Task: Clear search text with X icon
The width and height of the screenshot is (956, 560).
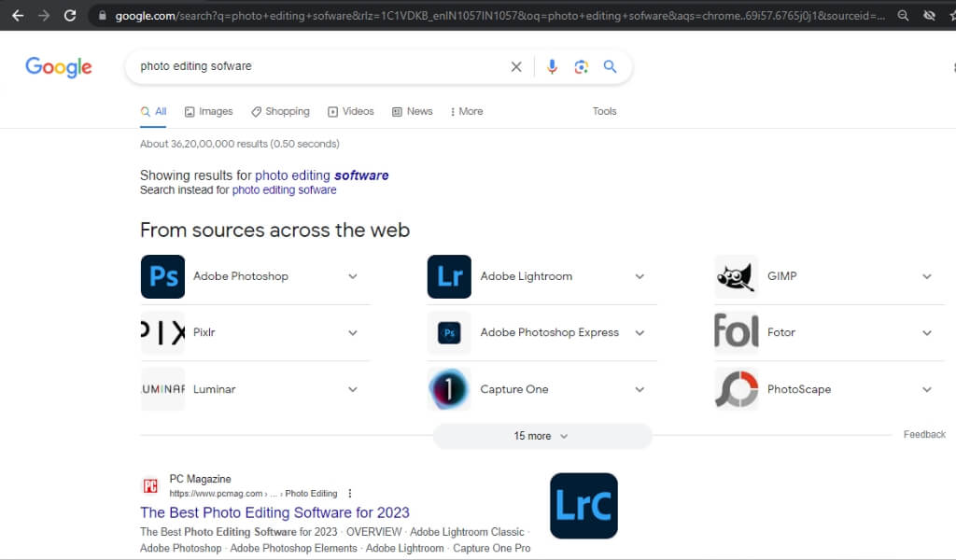Action: (x=515, y=66)
